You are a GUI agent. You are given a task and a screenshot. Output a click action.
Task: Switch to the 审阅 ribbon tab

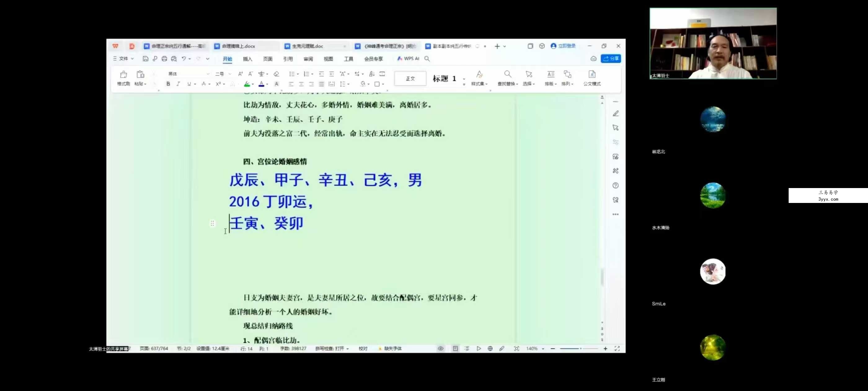pos(308,59)
